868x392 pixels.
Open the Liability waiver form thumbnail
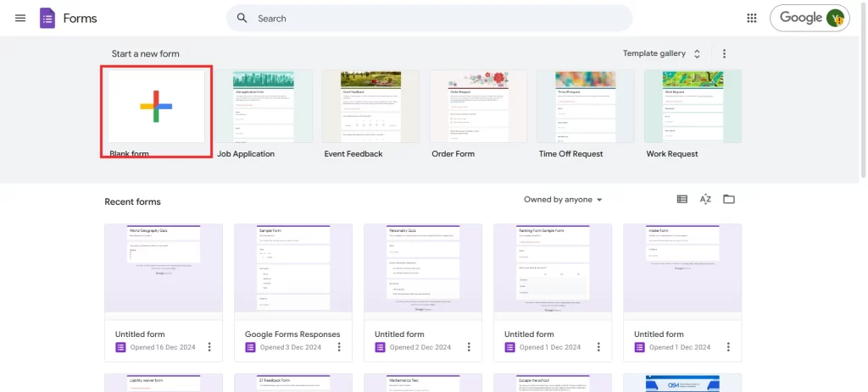[x=164, y=383]
